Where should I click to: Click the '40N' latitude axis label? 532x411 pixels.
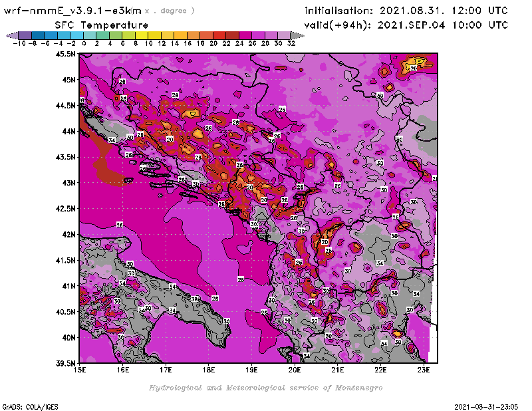click(x=68, y=337)
